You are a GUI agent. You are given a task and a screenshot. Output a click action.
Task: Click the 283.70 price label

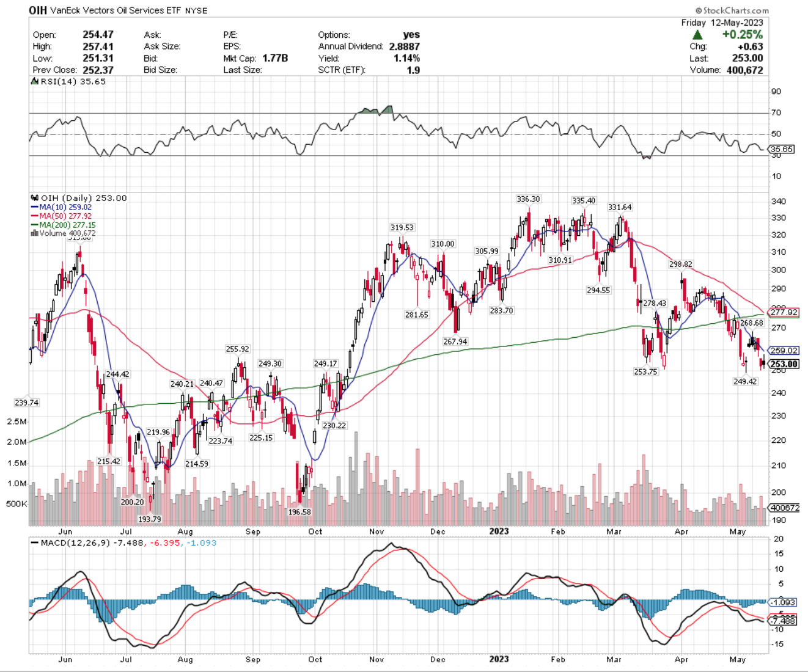point(501,311)
